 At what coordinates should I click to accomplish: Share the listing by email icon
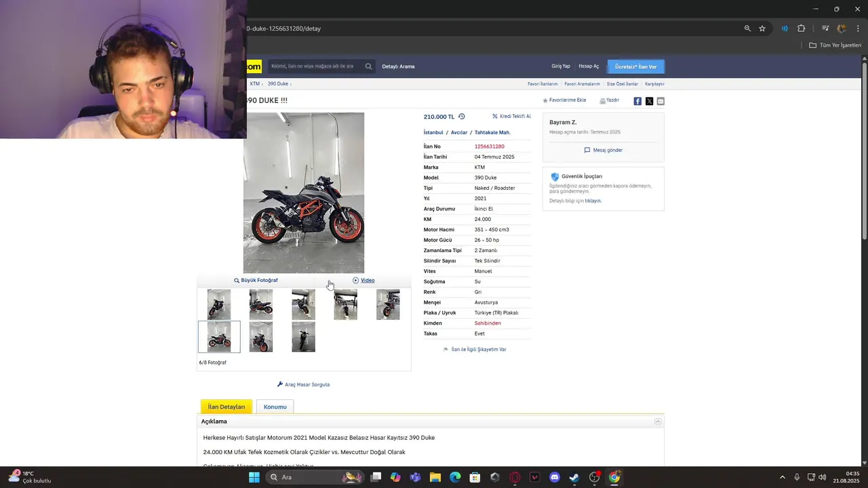(x=660, y=101)
